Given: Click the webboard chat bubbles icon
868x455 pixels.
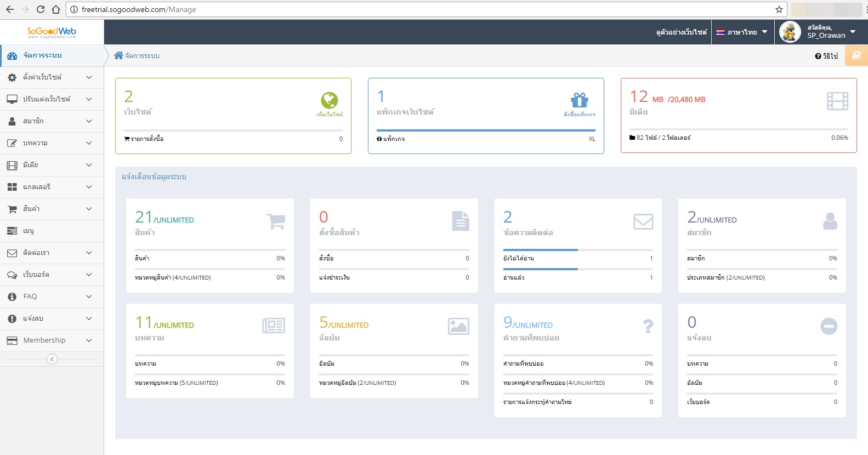Looking at the screenshot, I should [x=12, y=275].
